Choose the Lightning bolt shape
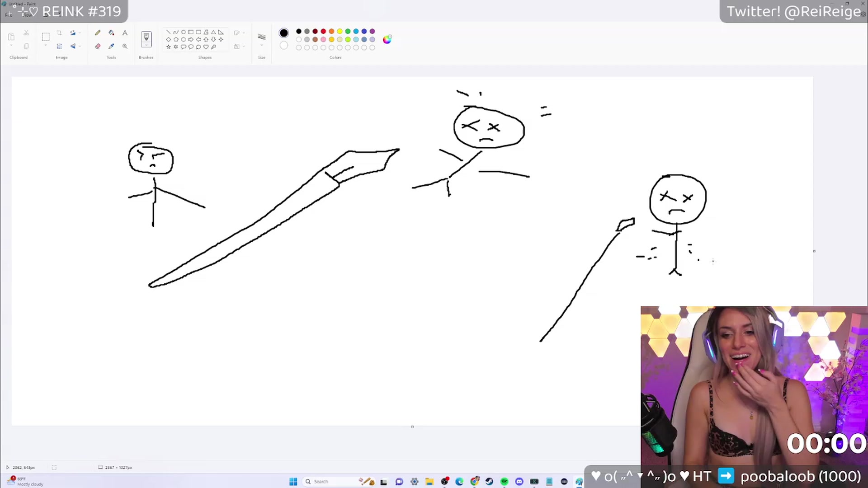 (x=213, y=47)
